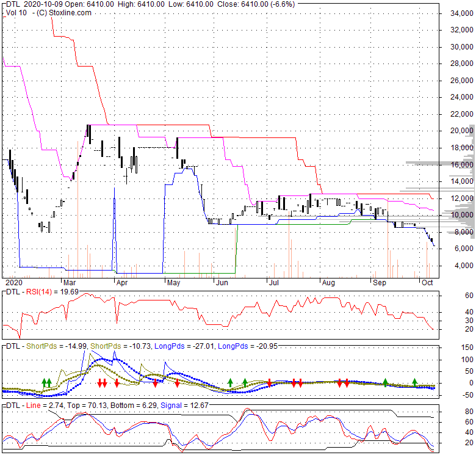Select the 'Signal = 12.67' legend entry

(184, 406)
